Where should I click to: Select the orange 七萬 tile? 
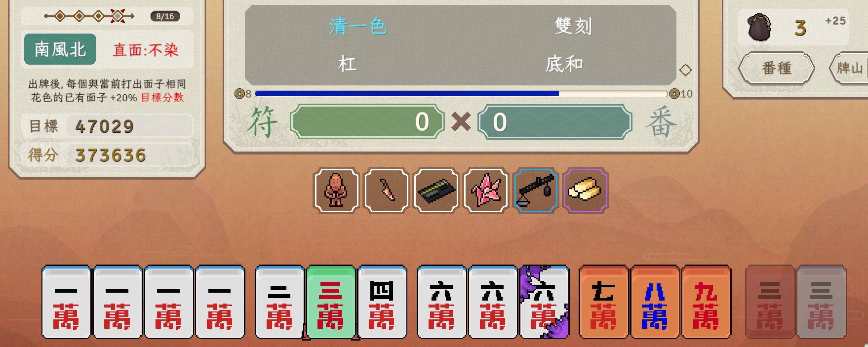point(603,302)
